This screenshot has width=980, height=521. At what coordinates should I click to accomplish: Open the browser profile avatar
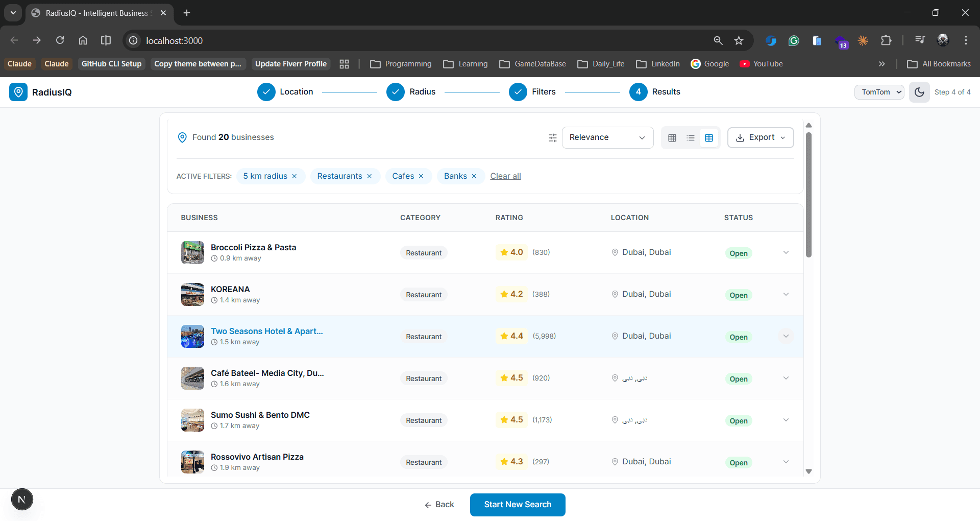(943, 40)
